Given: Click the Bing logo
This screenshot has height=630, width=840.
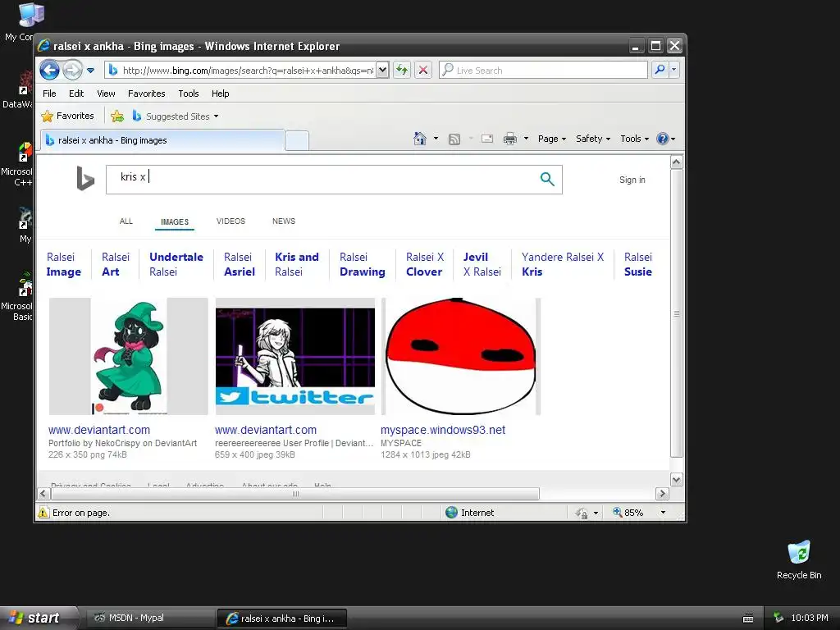Looking at the screenshot, I should [85, 178].
